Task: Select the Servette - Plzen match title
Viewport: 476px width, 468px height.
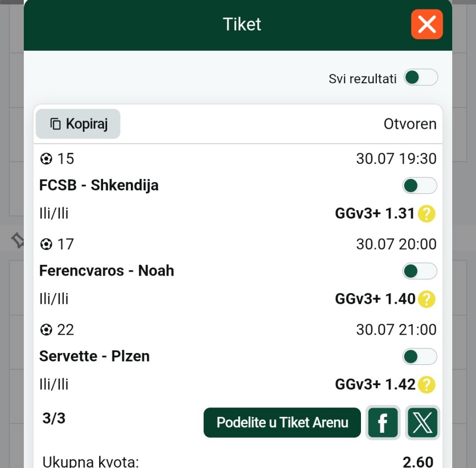Action: point(94,356)
